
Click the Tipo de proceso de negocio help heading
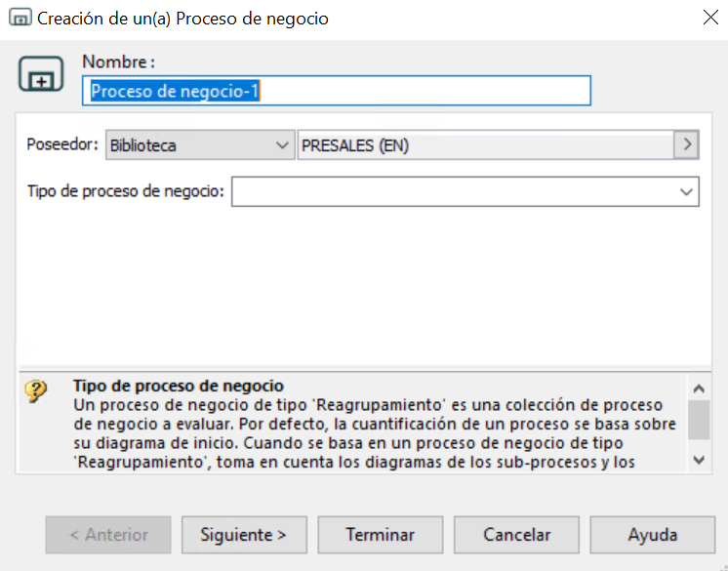(x=179, y=386)
